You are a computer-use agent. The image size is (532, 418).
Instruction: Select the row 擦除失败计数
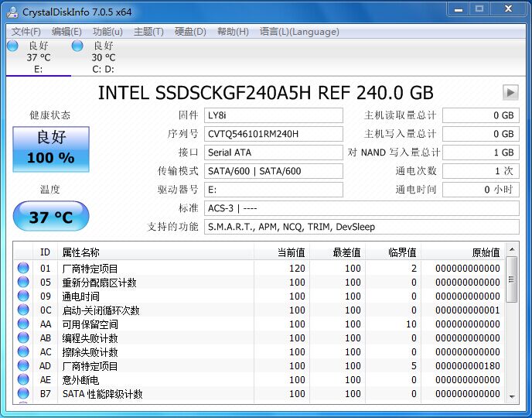pyautogui.click(x=259, y=351)
